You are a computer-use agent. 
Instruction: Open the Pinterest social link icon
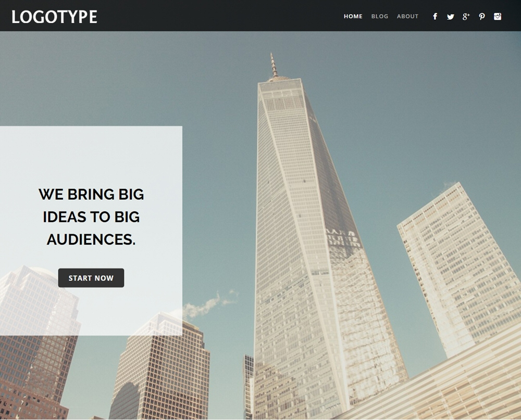(x=482, y=17)
